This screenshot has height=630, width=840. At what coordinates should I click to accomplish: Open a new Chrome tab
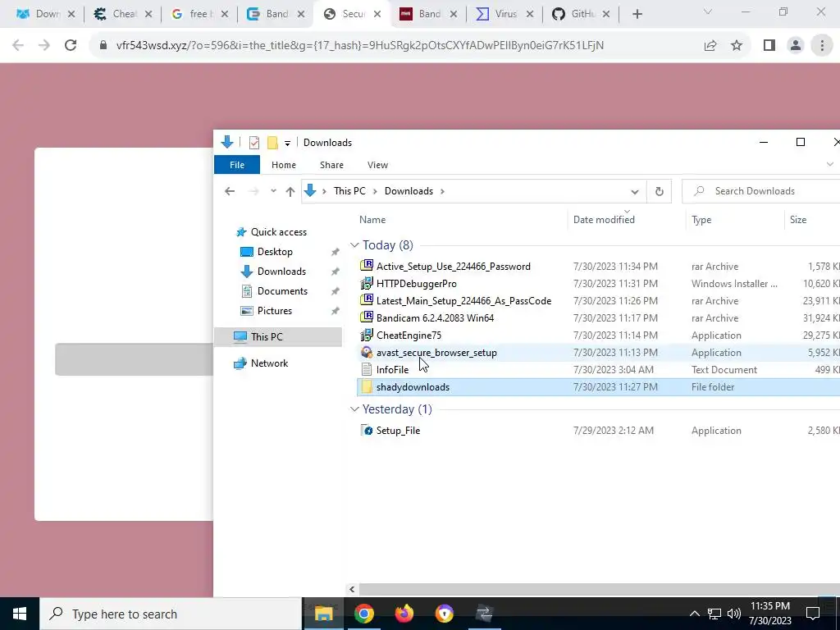point(637,15)
